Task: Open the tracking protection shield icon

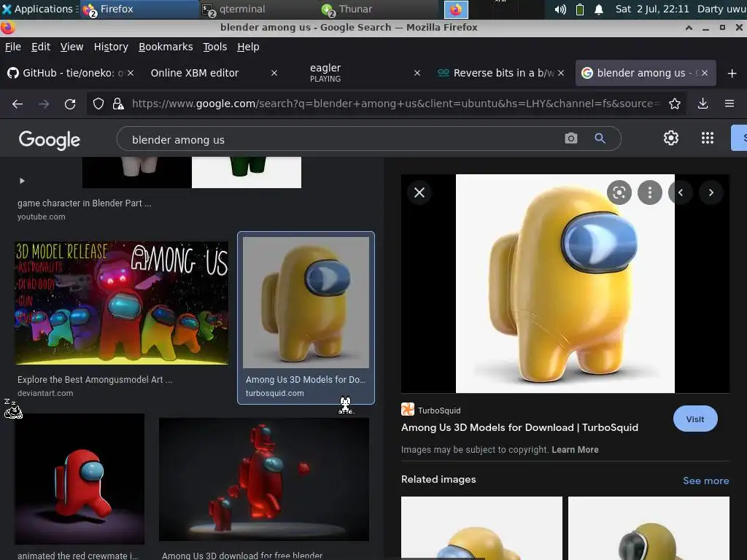Action: [x=98, y=104]
